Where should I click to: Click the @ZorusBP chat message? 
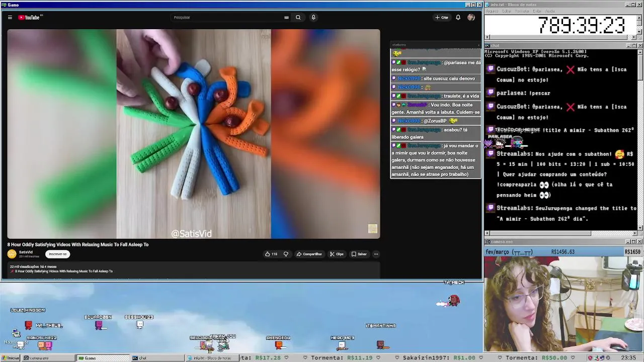click(436, 121)
